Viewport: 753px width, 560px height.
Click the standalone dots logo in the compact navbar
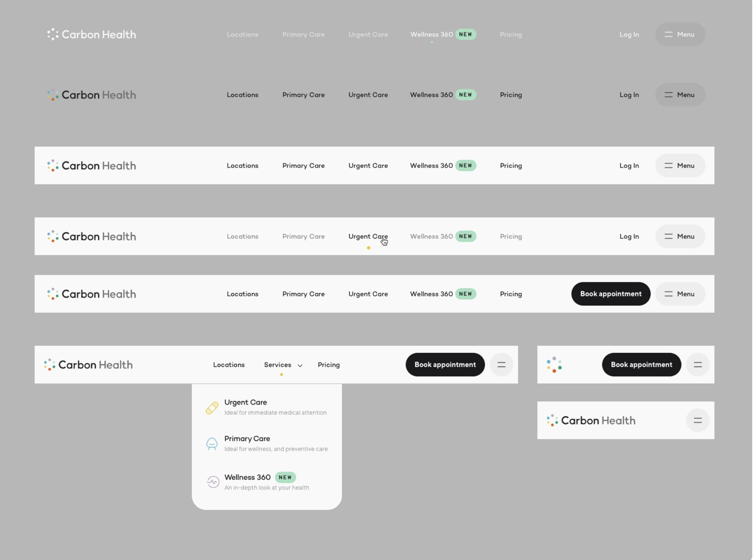(x=555, y=365)
